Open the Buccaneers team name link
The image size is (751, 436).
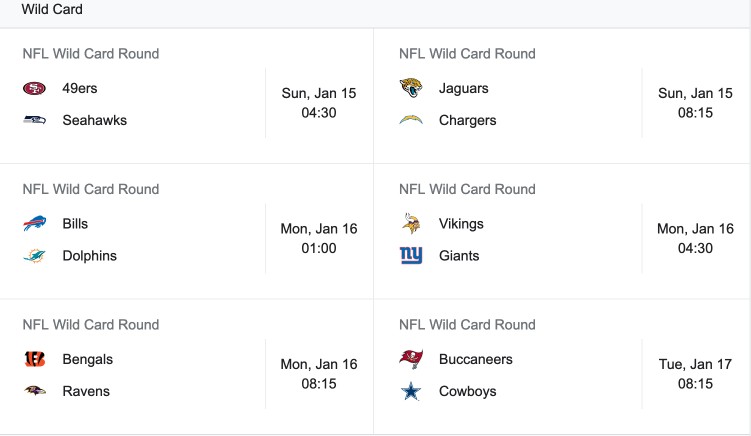click(476, 359)
